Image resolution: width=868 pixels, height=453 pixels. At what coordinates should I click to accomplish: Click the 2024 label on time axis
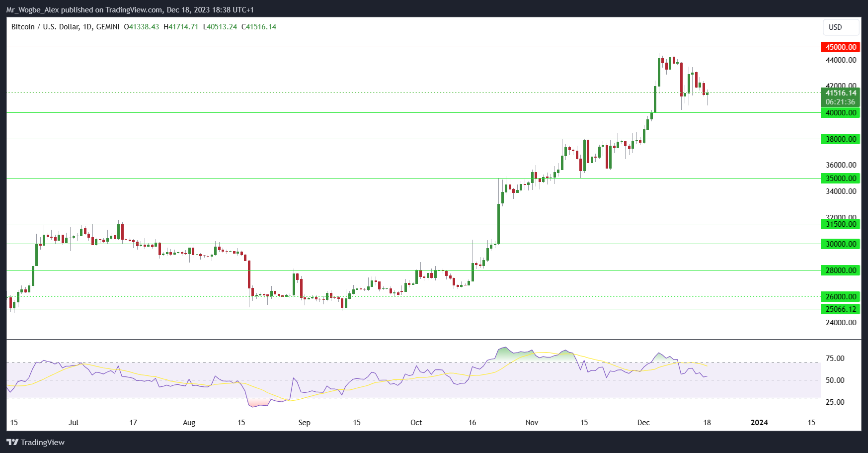(759, 423)
